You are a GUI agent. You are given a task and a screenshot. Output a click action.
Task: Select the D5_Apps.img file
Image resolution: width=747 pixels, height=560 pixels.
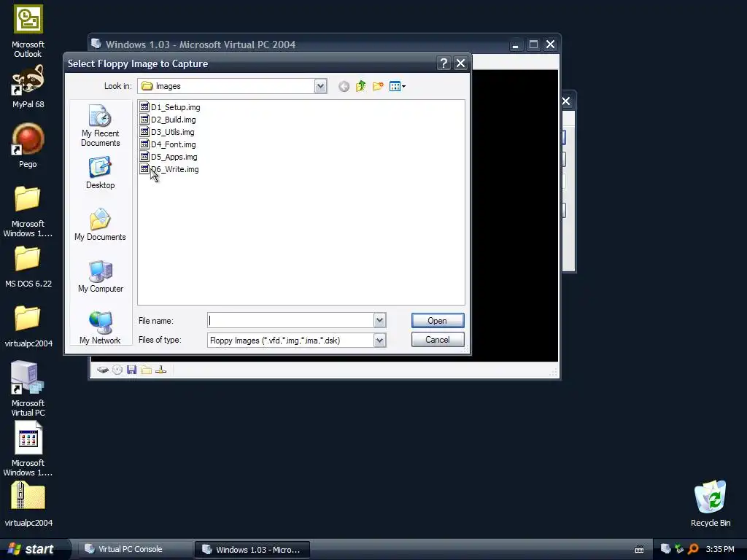pos(169,157)
